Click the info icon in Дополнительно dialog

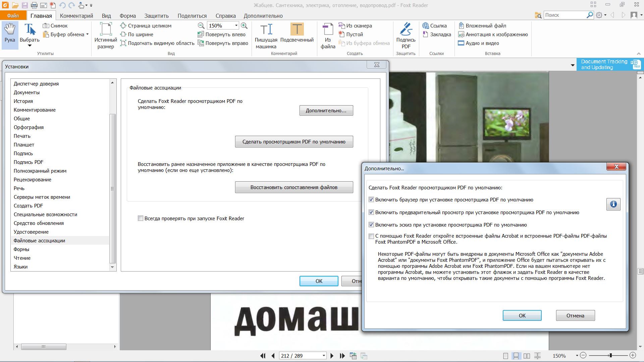tap(613, 204)
